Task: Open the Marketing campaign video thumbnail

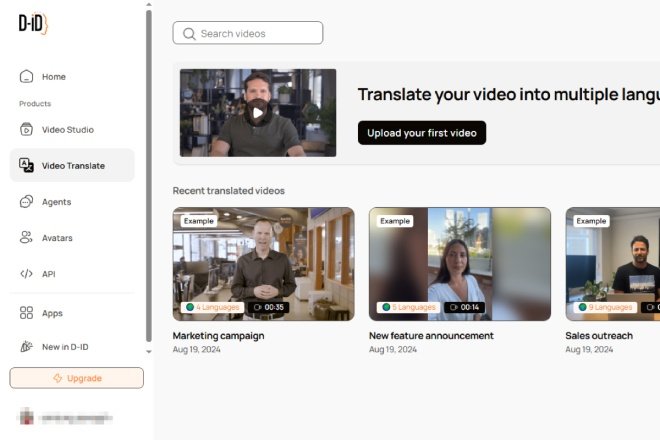Action: click(263, 264)
